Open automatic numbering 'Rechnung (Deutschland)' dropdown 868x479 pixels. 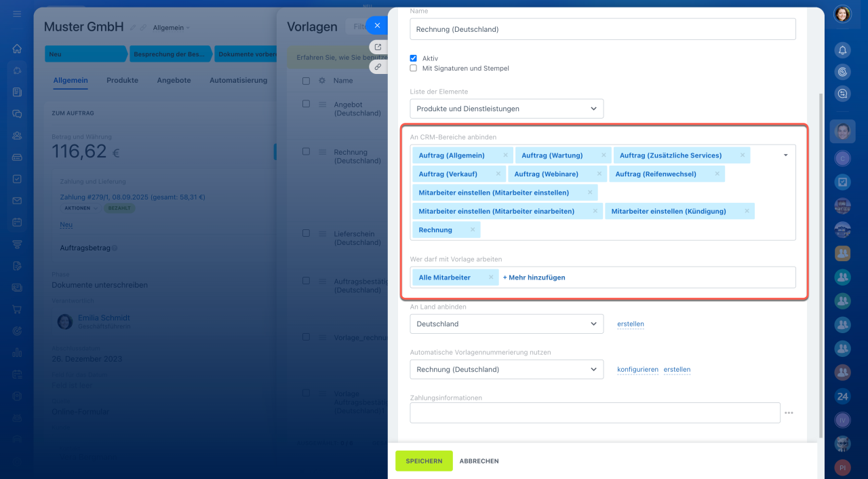coord(507,370)
